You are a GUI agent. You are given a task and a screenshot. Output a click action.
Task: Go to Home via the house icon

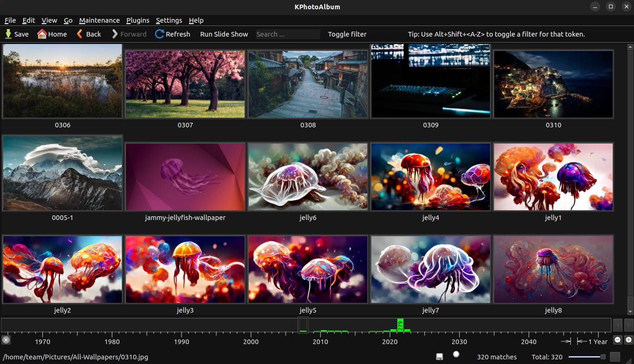pyautogui.click(x=52, y=34)
